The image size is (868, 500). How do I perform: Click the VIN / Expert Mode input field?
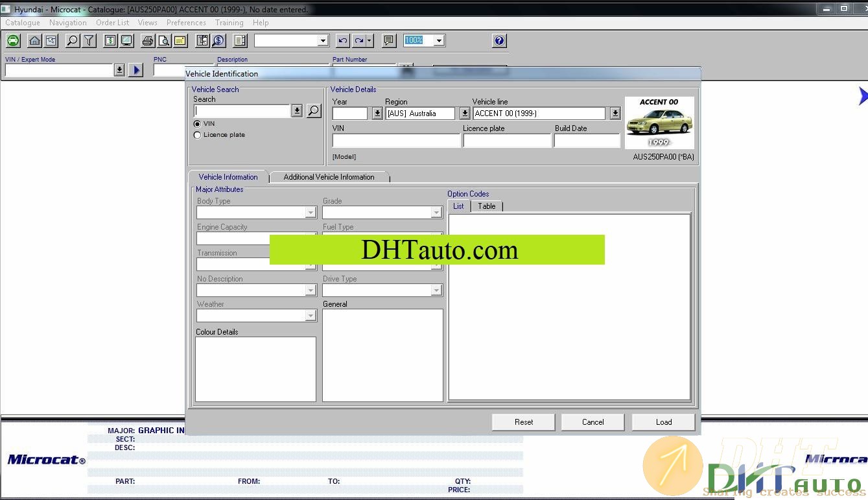coord(60,70)
